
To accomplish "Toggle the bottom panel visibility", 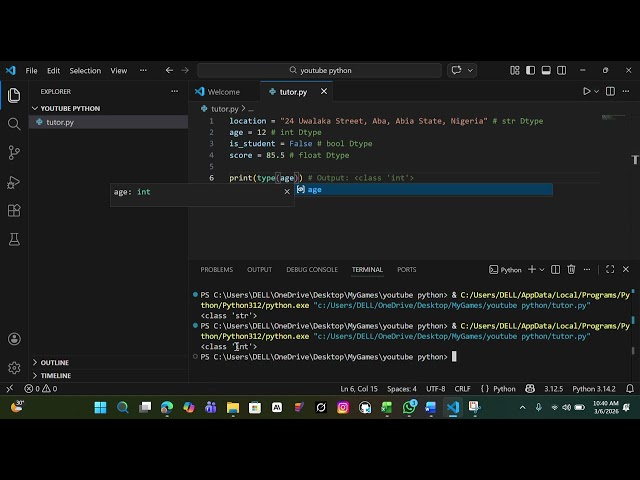I will (546, 70).
